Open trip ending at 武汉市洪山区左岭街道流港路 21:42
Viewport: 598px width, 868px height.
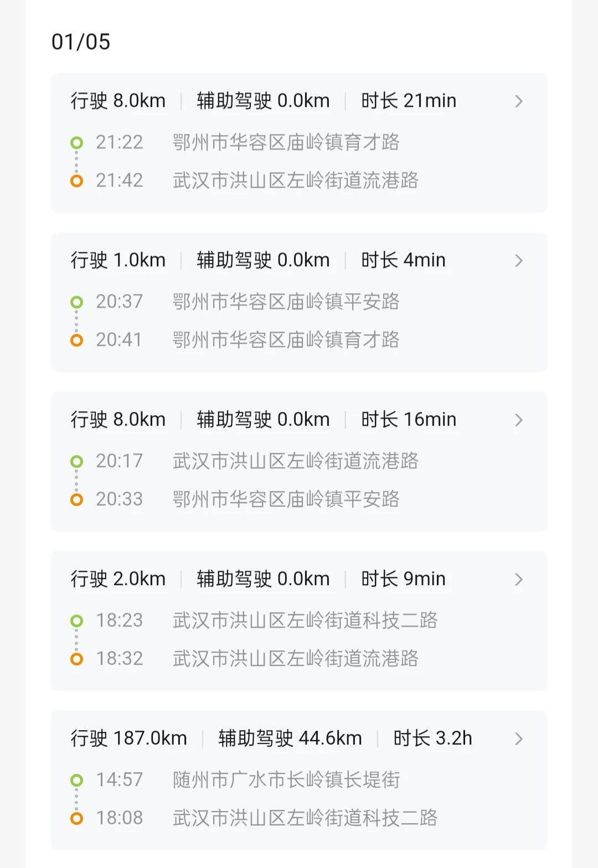[295, 180]
